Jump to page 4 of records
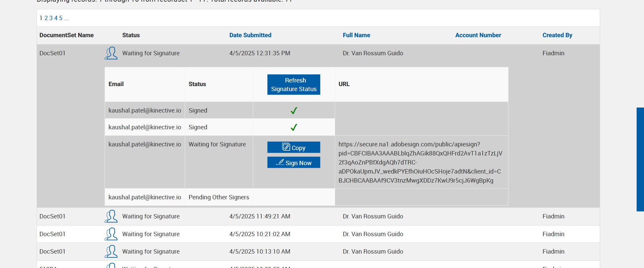This screenshot has height=268, width=644. coord(56,18)
